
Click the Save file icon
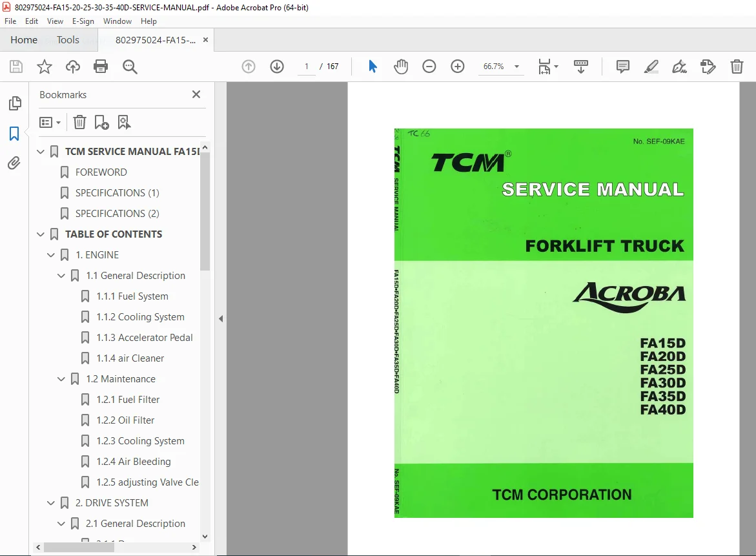pyautogui.click(x=16, y=66)
